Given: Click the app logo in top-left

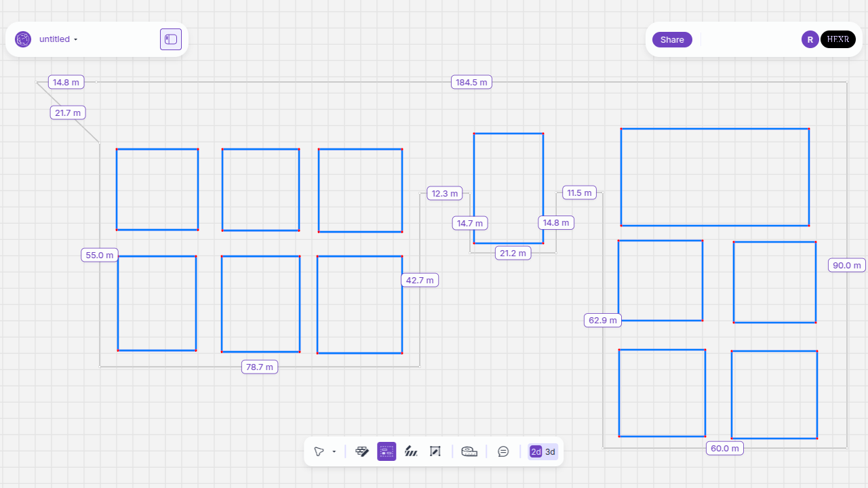Looking at the screenshot, I should click(x=23, y=39).
